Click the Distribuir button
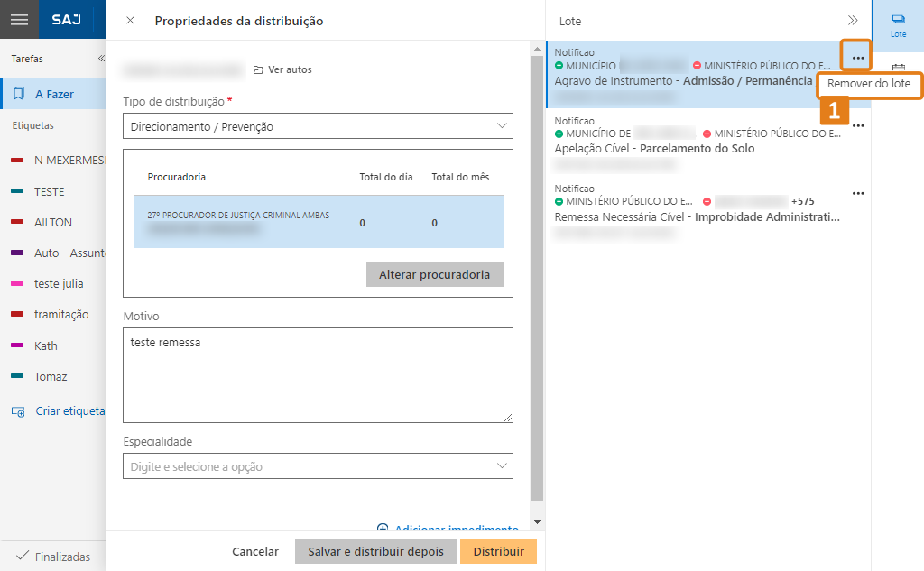The width and height of the screenshot is (924, 571). click(498, 551)
